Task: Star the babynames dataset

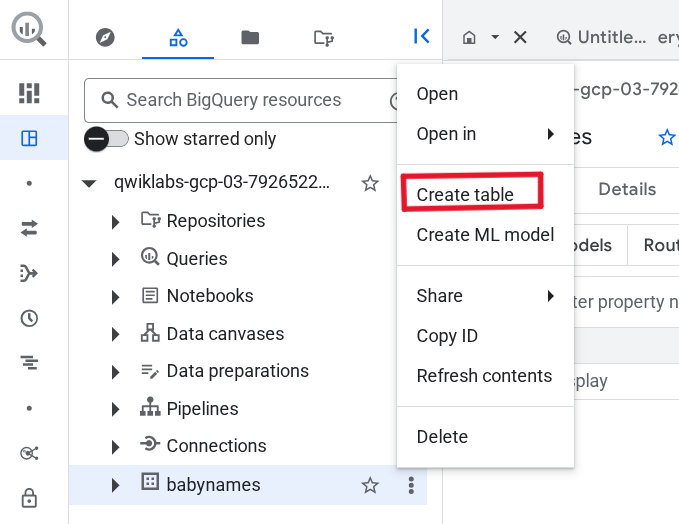Action: click(370, 485)
